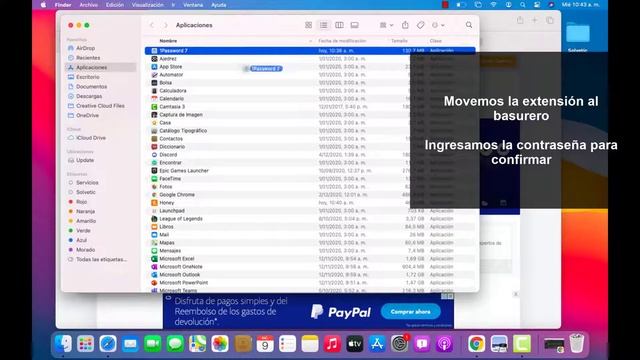Image resolution: width=640 pixels, height=360 pixels.
Task: Go back in Finder navigation
Action: pyautogui.click(x=152, y=25)
